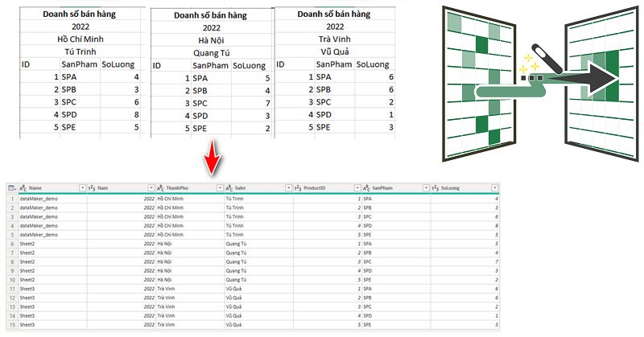Click the text type icon on Name column
The width and height of the screenshot is (644, 337).
[x=23, y=187]
